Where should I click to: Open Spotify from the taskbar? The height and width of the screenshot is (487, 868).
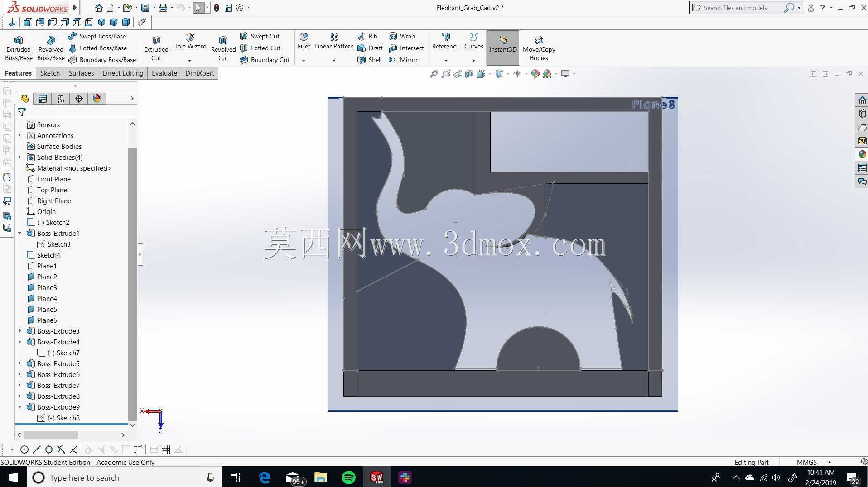coord(348,477)
